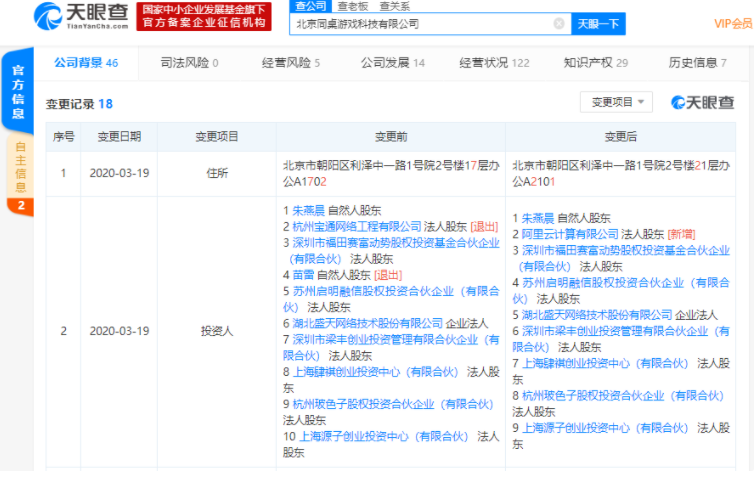756x478 pixels.
Task: Open the VIP会员 link
Action: coord(733,24)
